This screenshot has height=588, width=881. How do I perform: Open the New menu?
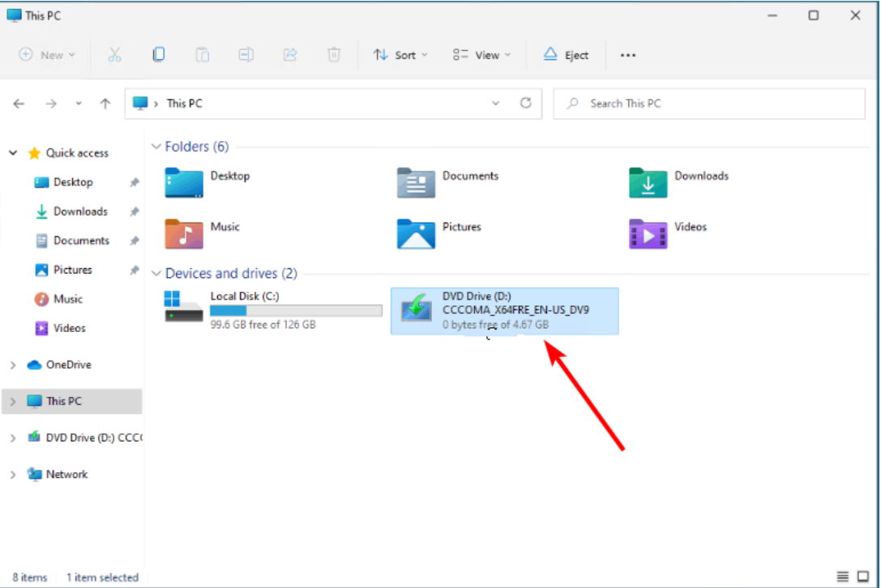46,54
